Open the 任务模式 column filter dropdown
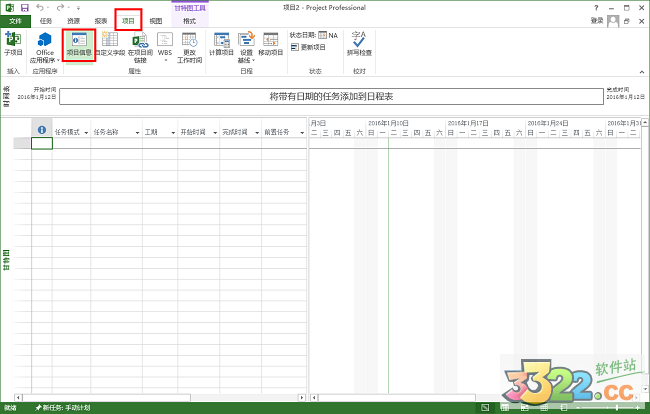Viewport: 650px width, 414px height. 86,133
